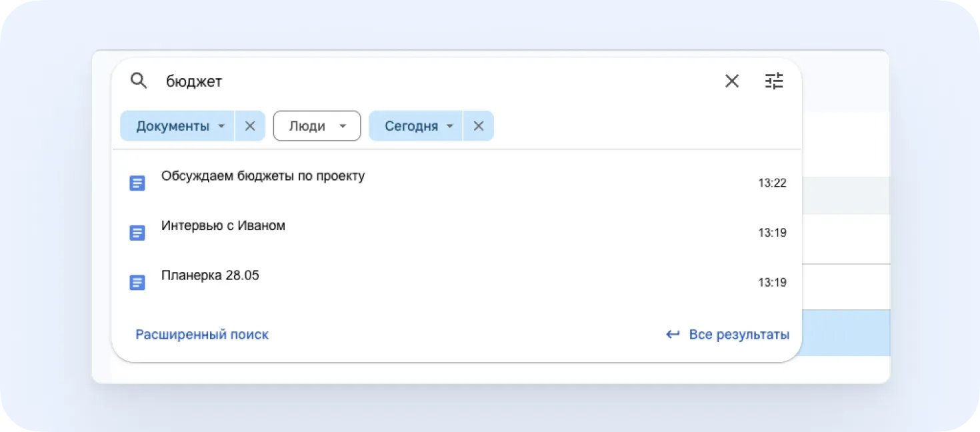Click document icon beside Интервью с Иваном
Screen dimensions: 980x432
point(137,233)
